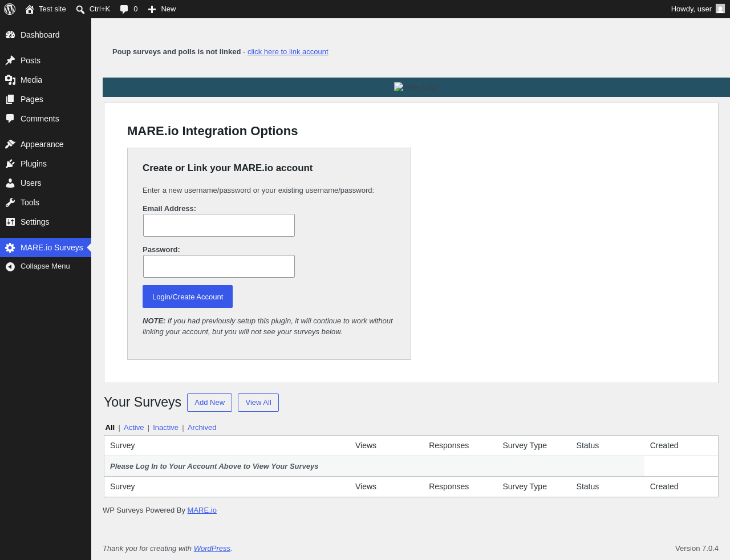The width and height of the screenshot is (730, 560).
Task: Click the Appearance paintbrush icon
Action: pos(10,144)
